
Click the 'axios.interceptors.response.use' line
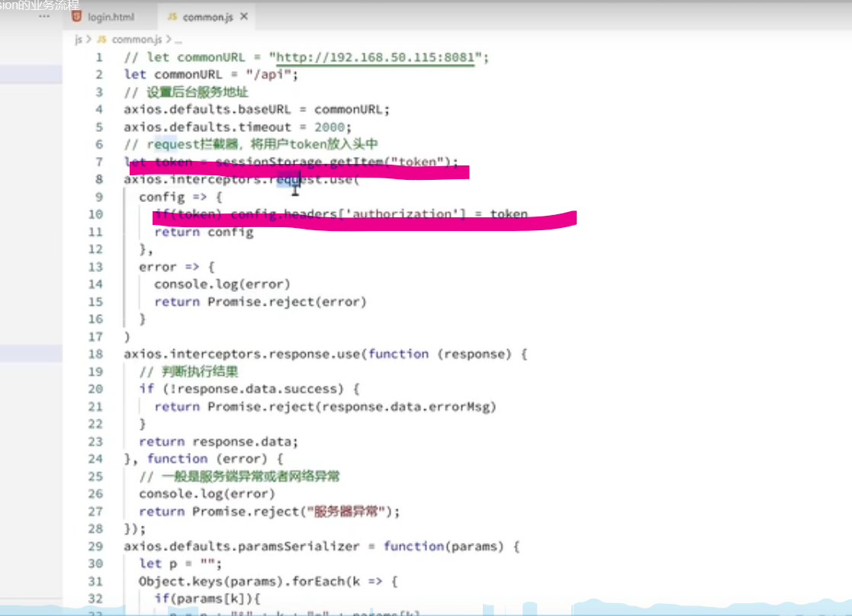(x=325, y=355)
